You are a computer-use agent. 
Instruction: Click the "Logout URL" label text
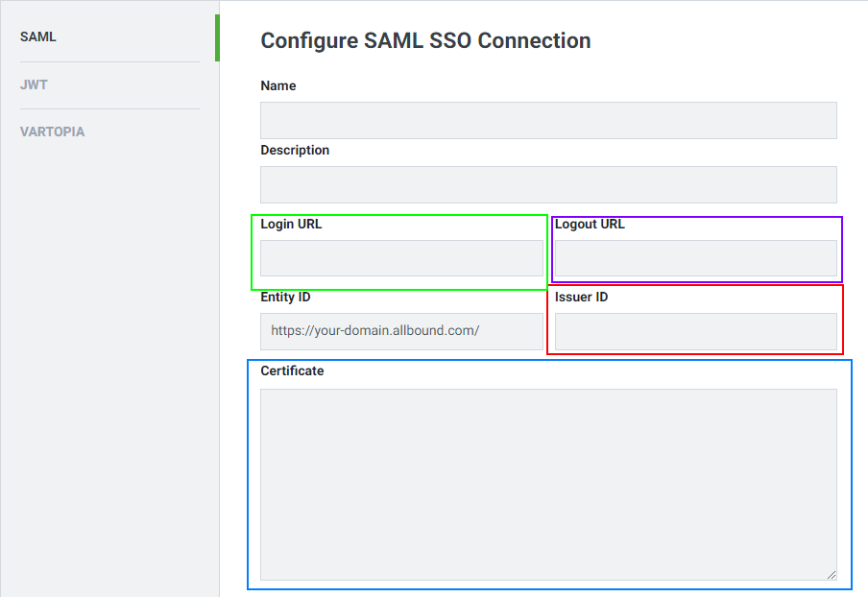590,224
